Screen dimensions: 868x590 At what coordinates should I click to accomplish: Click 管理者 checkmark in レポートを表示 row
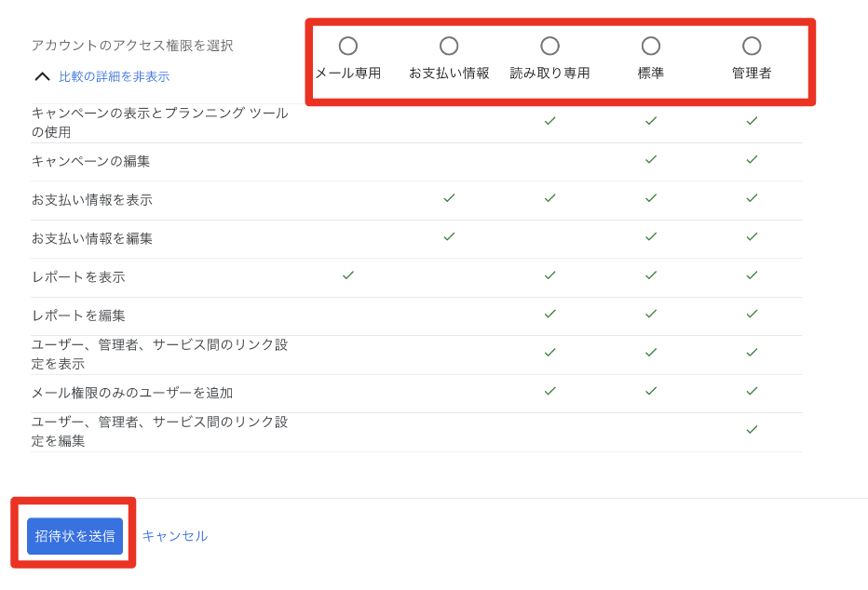pos(752,275)
